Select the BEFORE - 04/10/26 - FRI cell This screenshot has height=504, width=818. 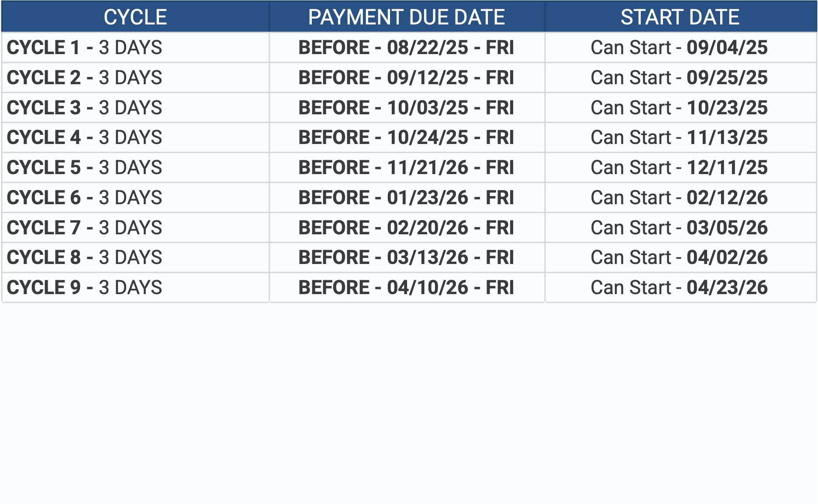pyautogui.click(x=406, y=288)
